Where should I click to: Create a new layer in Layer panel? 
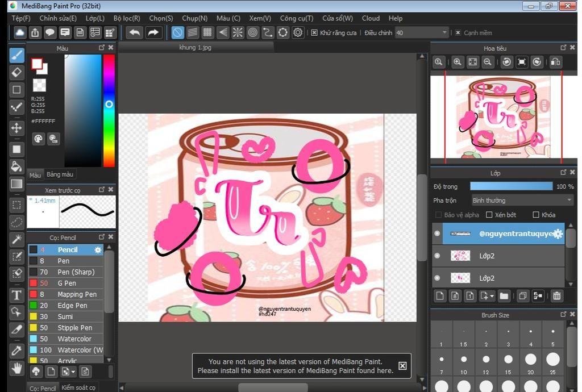(440, 296)
